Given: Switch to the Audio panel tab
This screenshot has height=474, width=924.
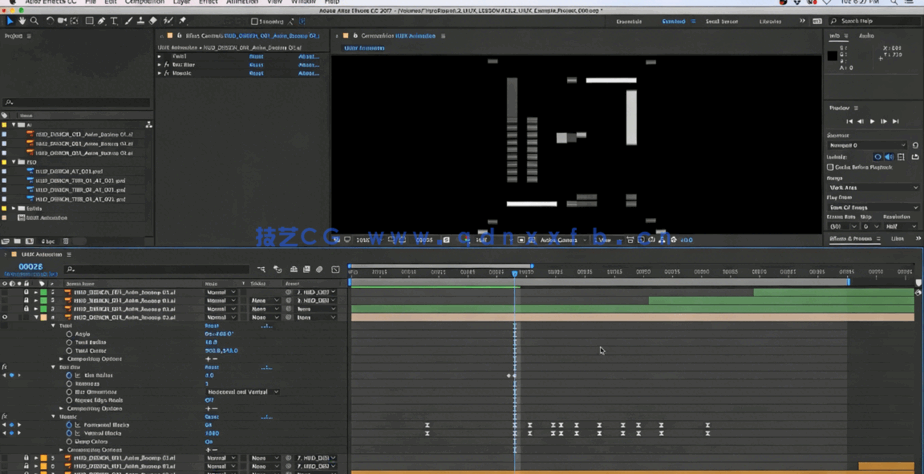Looking at the screenshot, I should (866, 35).
